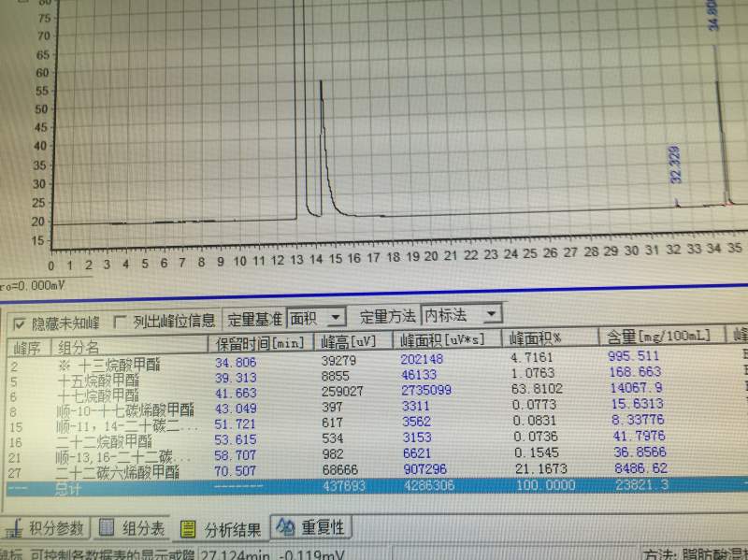Viewport: 748px width, 560px height.
Task: Click the 组分表 table icon
Action: [x=107, y=527]
